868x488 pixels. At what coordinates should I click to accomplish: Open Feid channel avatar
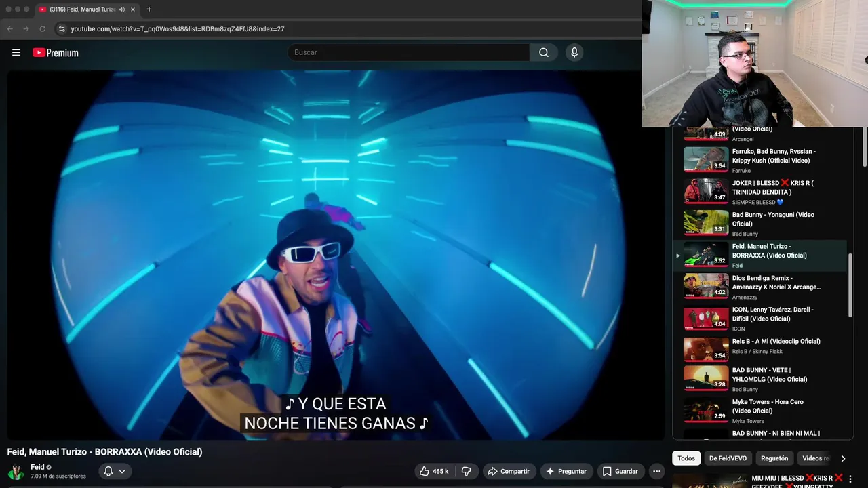coord(16,472)
